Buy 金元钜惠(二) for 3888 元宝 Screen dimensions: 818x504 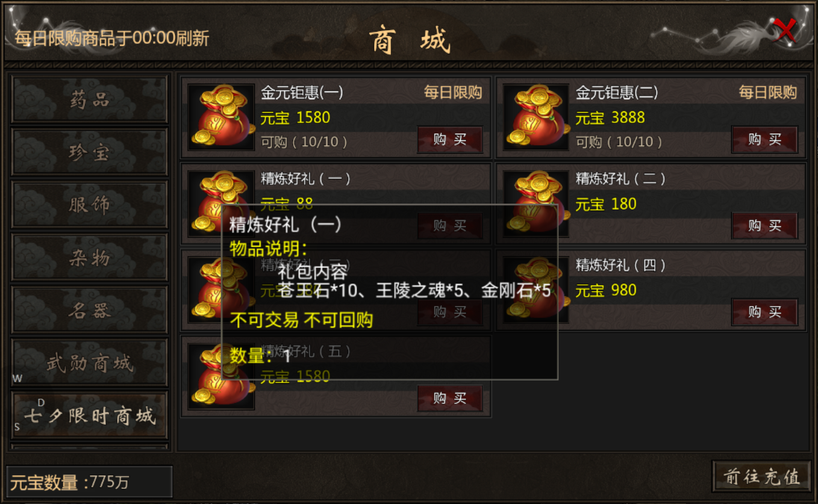pyautogui.click(x=765, y=140)
